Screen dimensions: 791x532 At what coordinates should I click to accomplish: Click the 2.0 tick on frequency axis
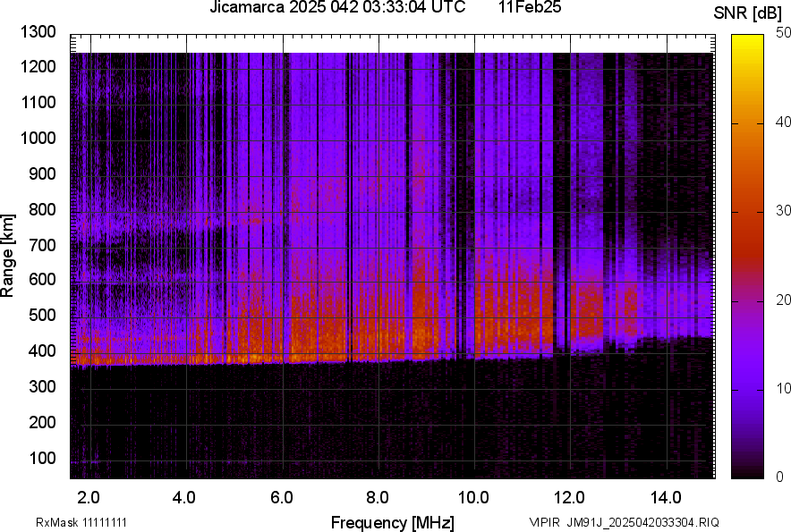point(89,496)
